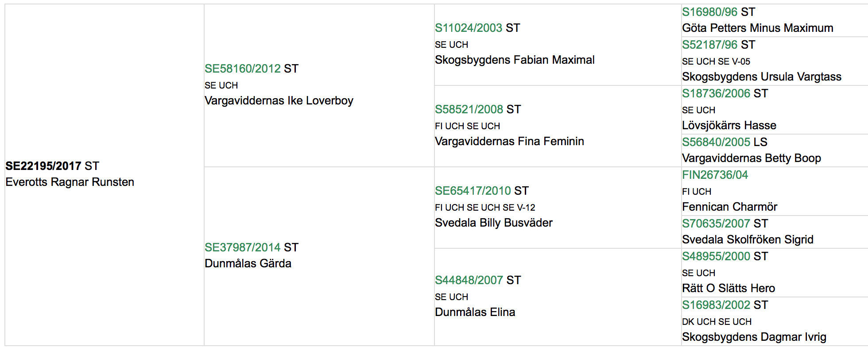Click the S11024/2003 pedigree link

tap(469, 28)
